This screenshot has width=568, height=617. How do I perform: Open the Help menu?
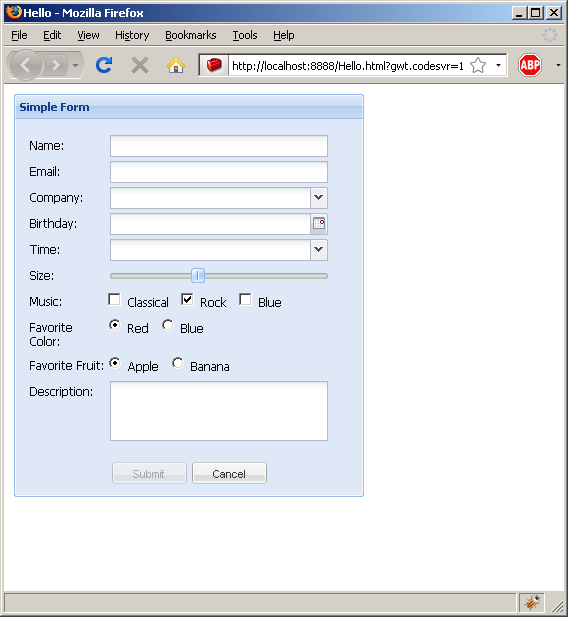click(x=283, y=35)
